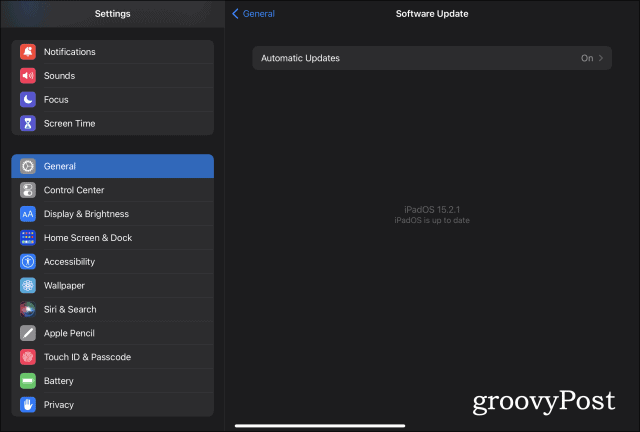
Task: Open Display & Brightness settings
Action: pyautogui.click(x=113, y=214)
